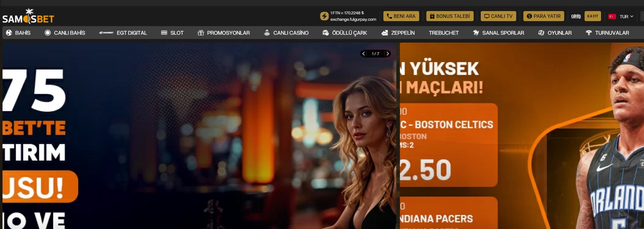Open the Oyunlar menu item

tap(555, 33)
